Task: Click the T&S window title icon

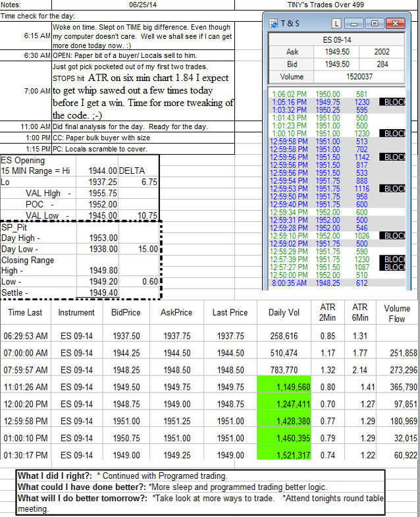Action: pos(273,24)
